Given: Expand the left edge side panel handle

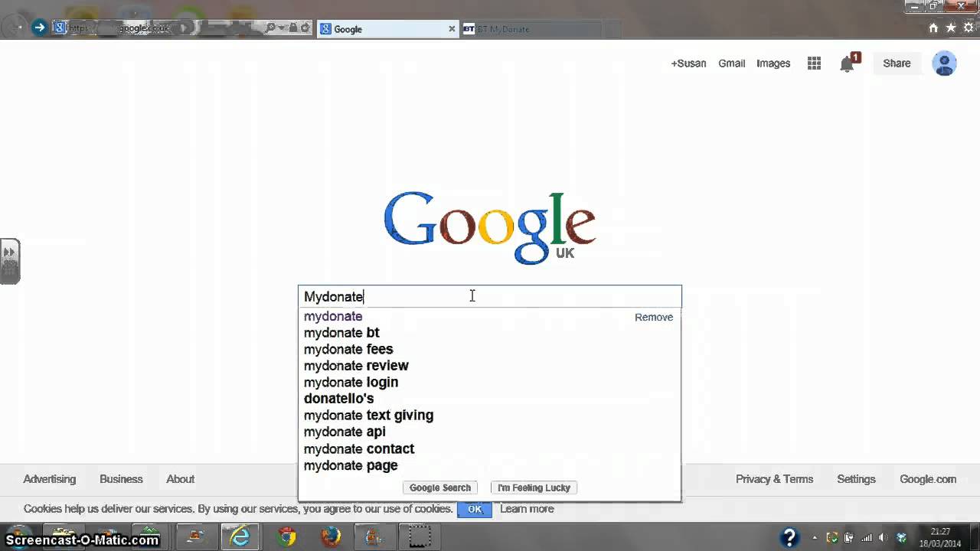Looking at the screenshot, I should (9, 261).
